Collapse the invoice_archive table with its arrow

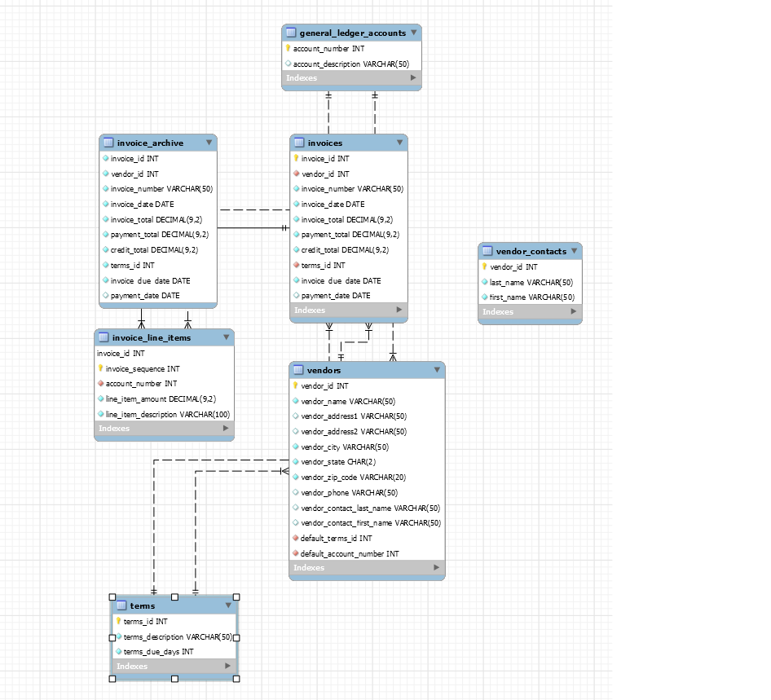[209, 143]
